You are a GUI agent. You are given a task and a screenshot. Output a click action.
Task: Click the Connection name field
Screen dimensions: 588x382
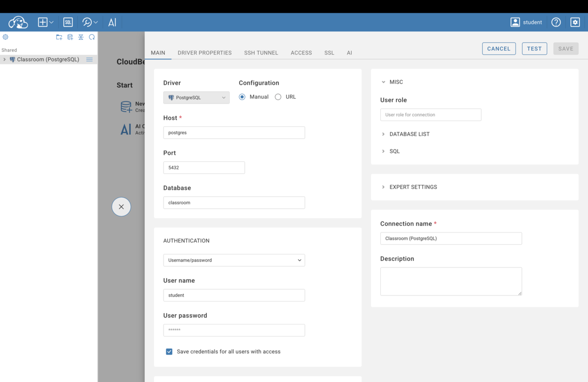(x=451, y=238)
